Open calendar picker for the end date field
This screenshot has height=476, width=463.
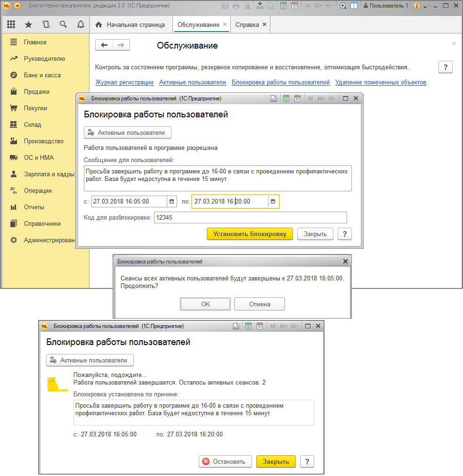(273, 202)
